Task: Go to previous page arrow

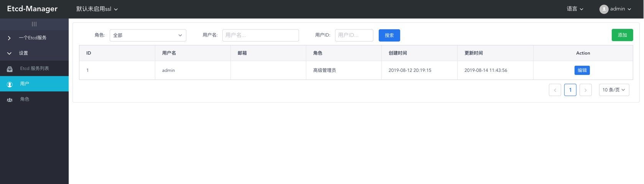Action: [555, 90]
